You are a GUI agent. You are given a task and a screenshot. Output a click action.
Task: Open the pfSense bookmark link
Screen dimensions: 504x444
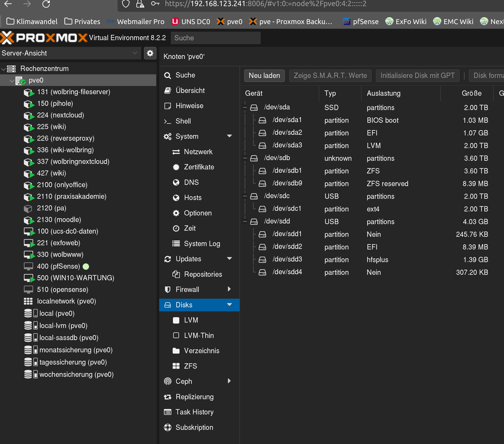[361, 22]
